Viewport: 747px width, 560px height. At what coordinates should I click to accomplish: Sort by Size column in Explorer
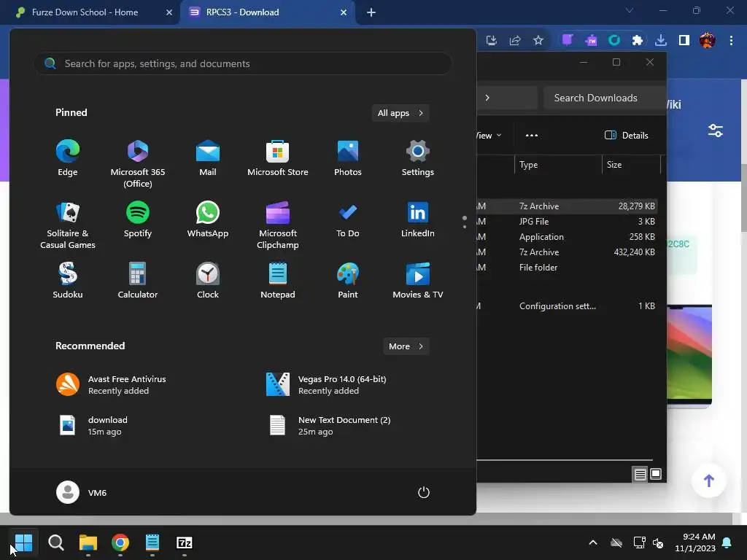pos(631,165)
